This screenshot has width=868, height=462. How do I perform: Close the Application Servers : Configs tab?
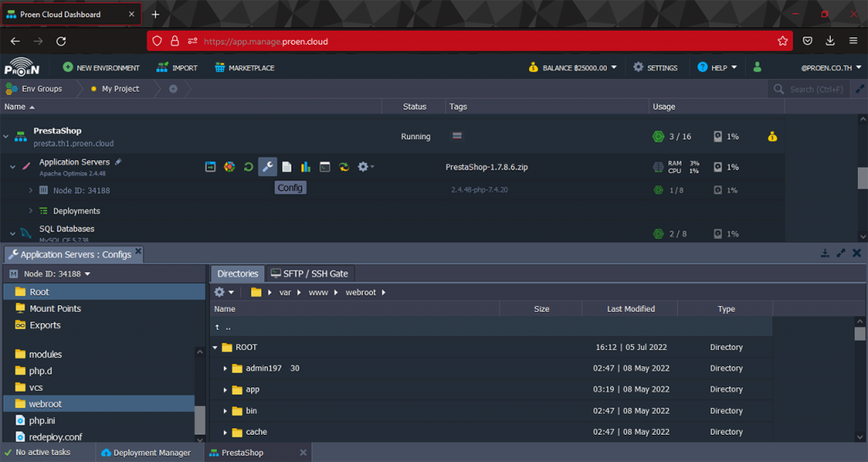click(x=138, y=251)
